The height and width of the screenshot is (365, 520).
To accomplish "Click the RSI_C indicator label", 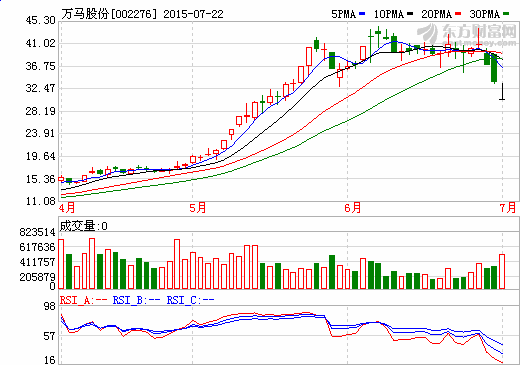I will tap(190, 301).
